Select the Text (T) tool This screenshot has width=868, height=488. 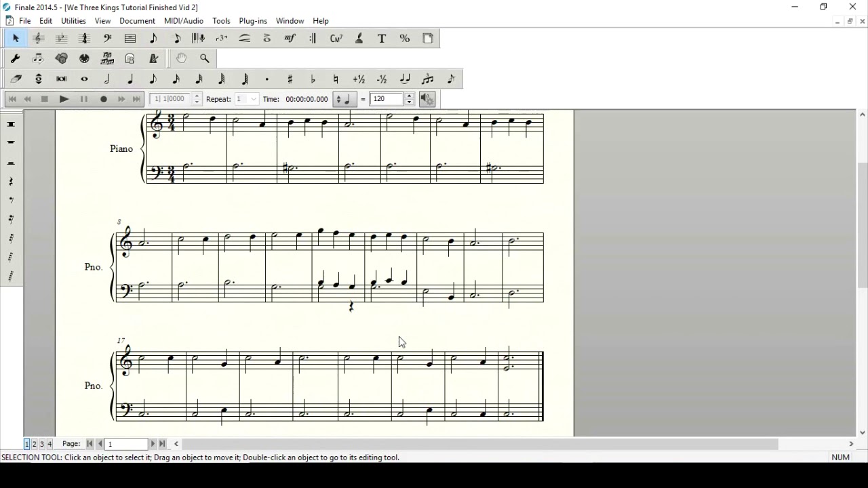[x=382, y=39]
